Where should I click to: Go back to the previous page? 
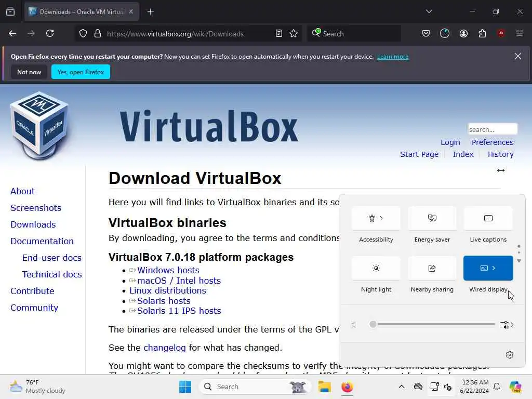(12, 33)
